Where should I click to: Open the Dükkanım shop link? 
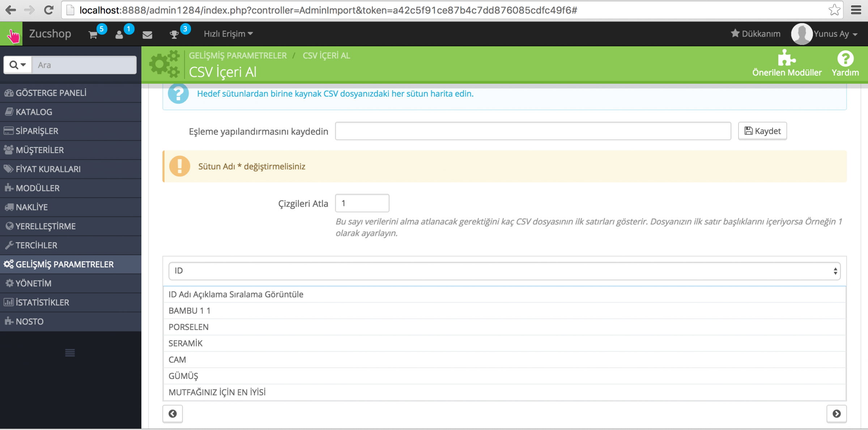coord(755,34)
